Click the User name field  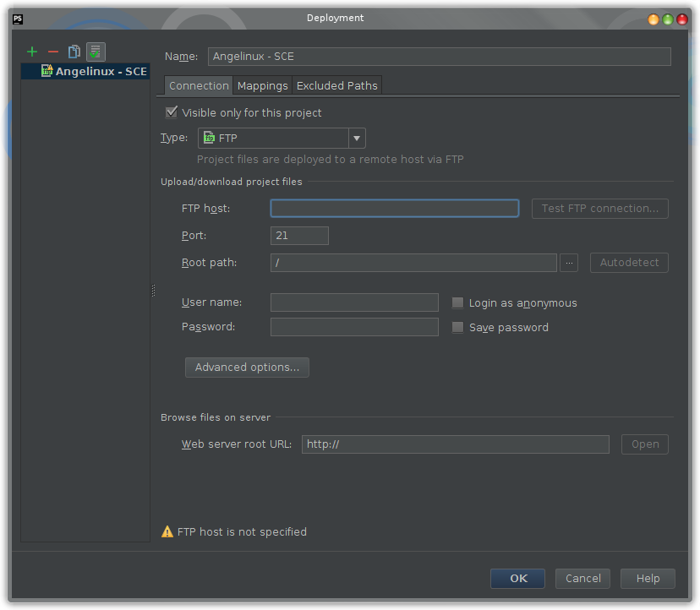(x=354, y=302)
